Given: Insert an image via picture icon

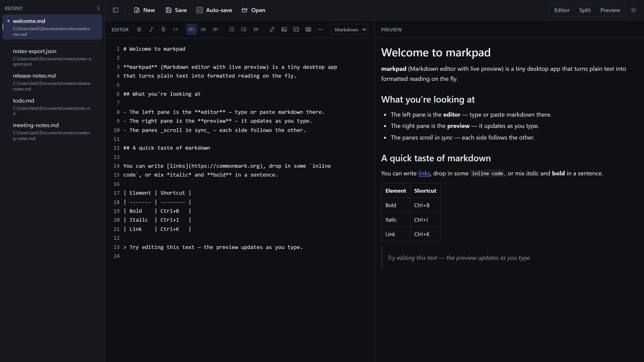Looking at the screenshot, I should pos(284,30).
